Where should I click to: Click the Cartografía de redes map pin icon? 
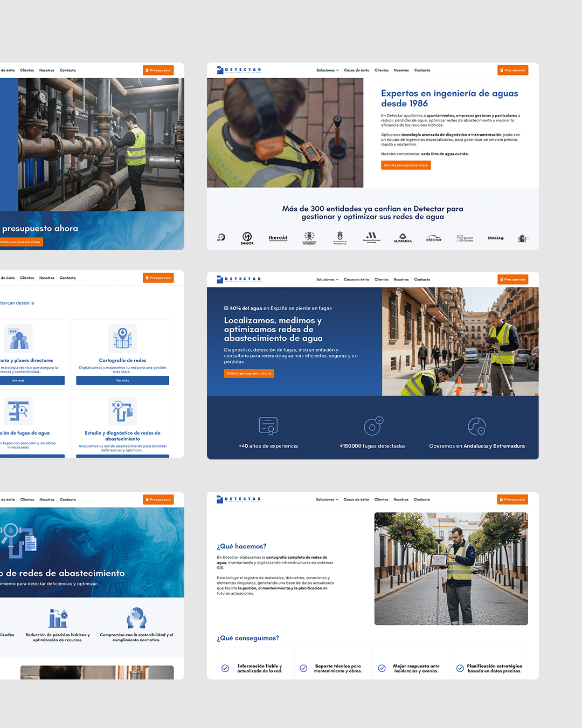click(x=122, y=338)
